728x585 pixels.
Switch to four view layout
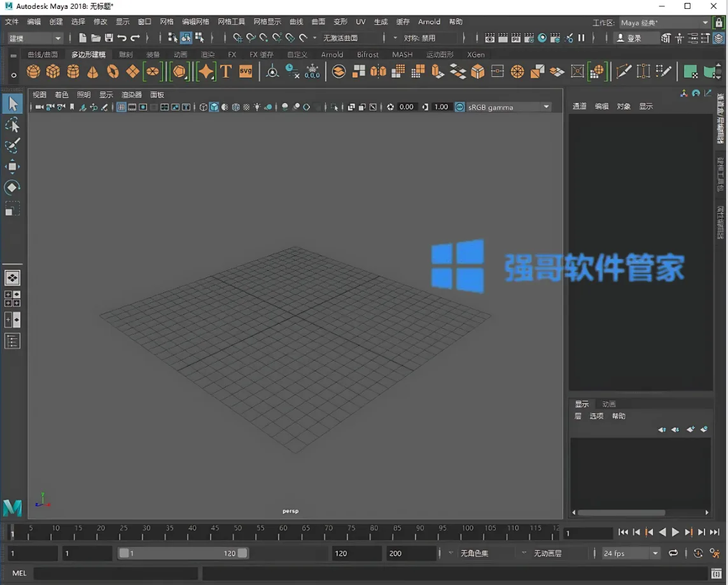click(13, 299)
